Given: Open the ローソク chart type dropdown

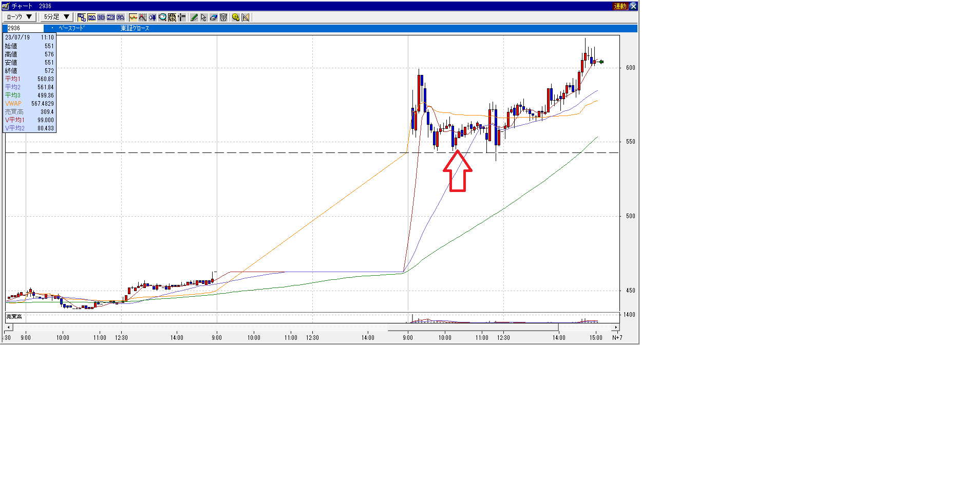Looking at the screenshot, I should (x=20, y=17).
